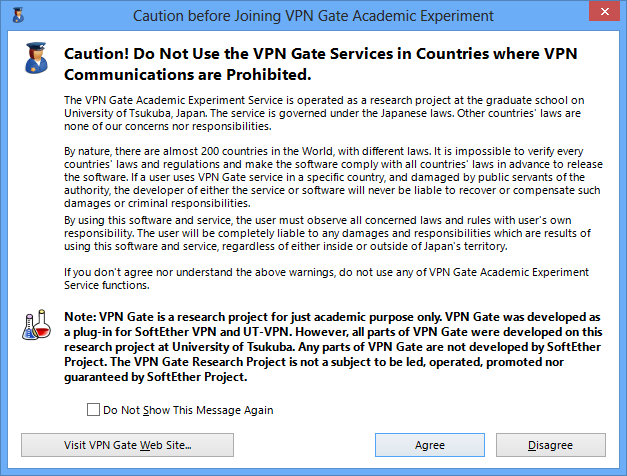Tick the Do Not Show This Message Again checkbox

(93, 410)
